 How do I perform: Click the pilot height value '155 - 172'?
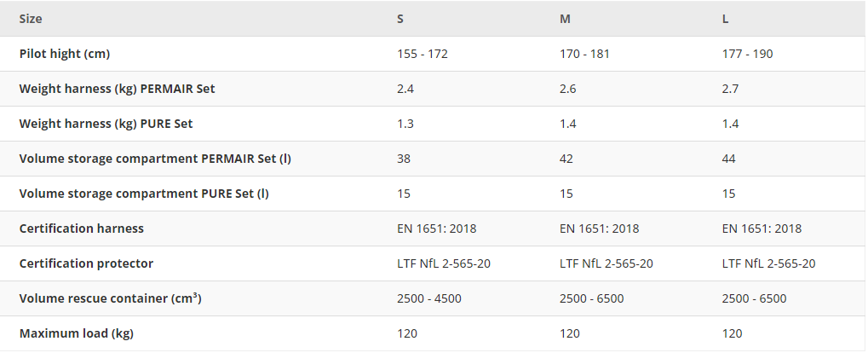423,54
